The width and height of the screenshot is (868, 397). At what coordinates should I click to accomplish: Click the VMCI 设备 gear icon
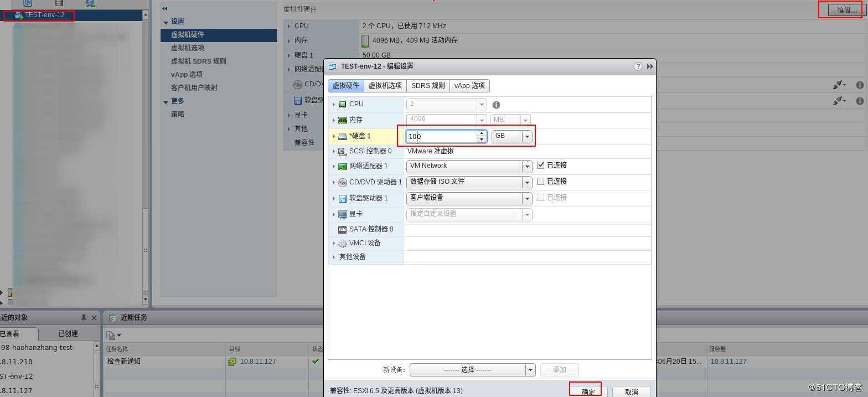pyautogui.click(x=343, y=243)
